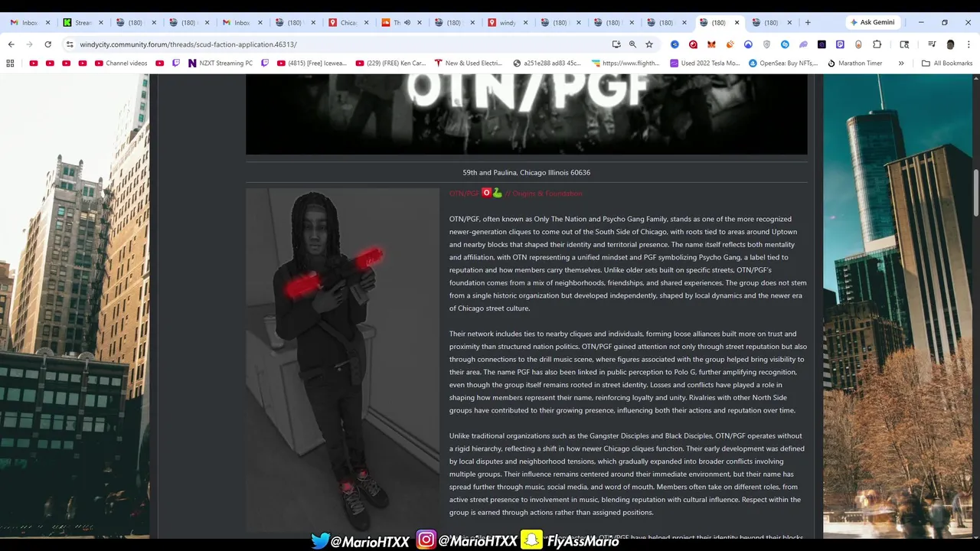Open the (229) (FREE) Ken Car bookmark
Screen dimensions: 980x551
390,63
